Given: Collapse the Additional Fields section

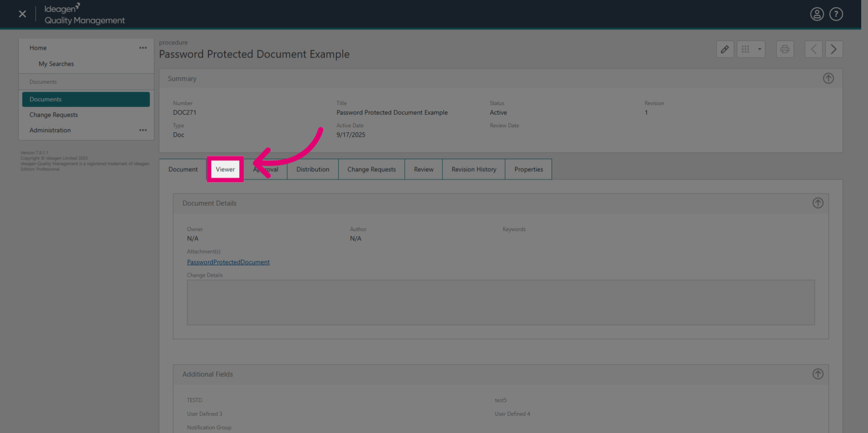Looking at the screenshot, I should 818,374.
